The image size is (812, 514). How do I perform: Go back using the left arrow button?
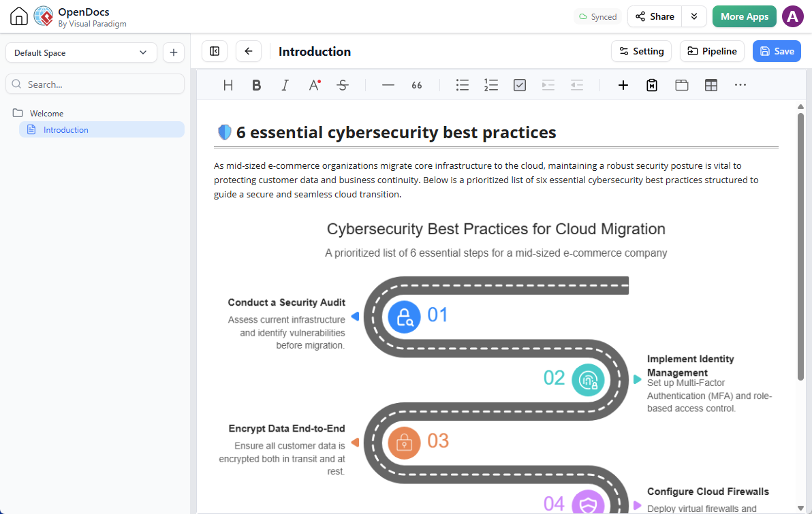point(249,51)
